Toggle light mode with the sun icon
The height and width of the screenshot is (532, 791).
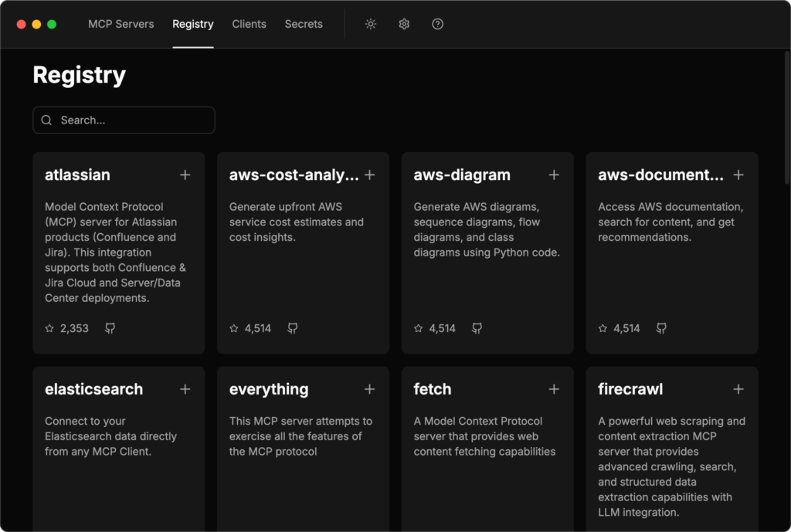(x=371, y=24)
